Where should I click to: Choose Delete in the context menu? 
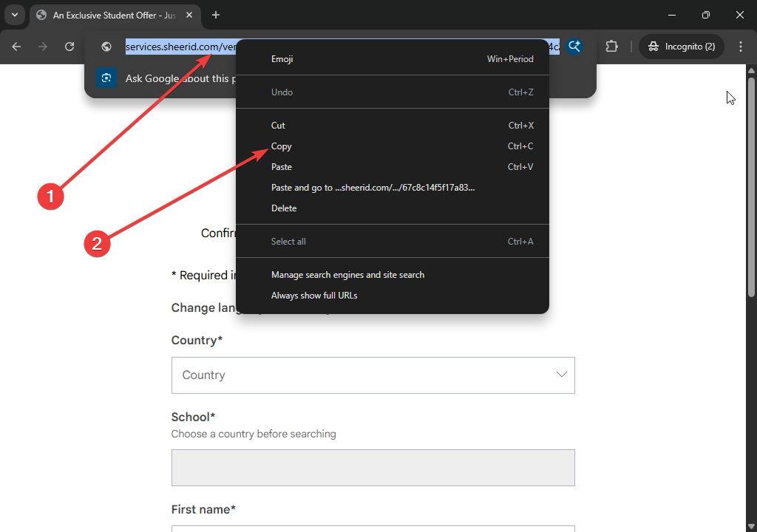[284, 208]
